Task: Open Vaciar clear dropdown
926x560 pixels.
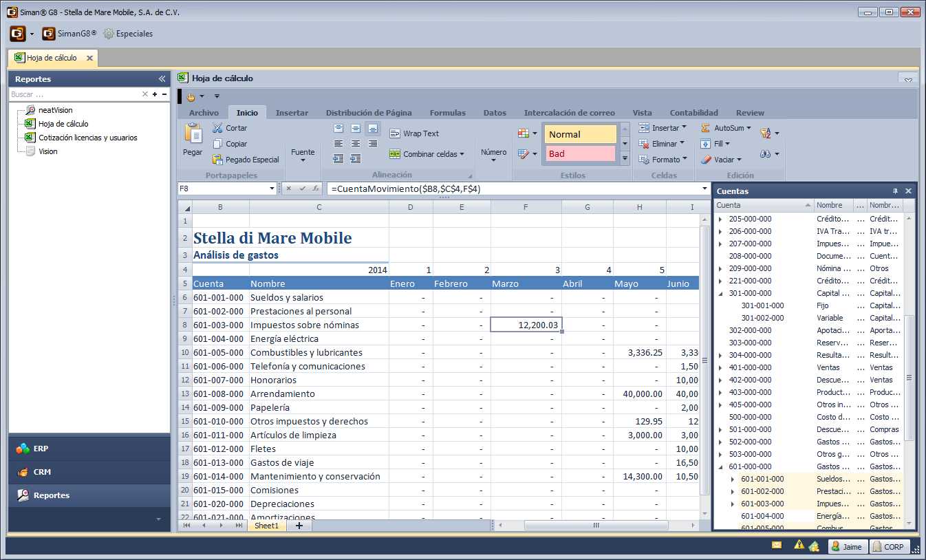Action: [x=721, y=160]
